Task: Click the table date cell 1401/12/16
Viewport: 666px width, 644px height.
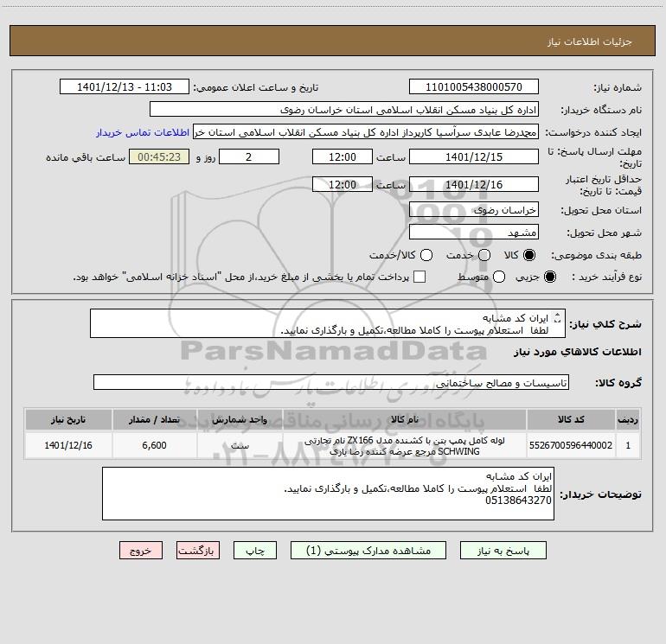Action: [68, 445]
